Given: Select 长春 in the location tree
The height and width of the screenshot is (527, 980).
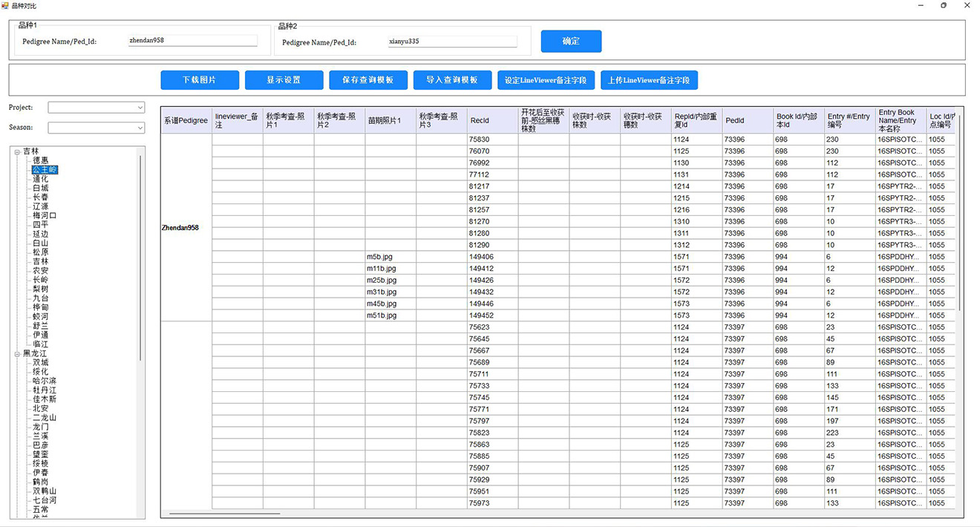Looking at the screenshot, I should 40,197.
